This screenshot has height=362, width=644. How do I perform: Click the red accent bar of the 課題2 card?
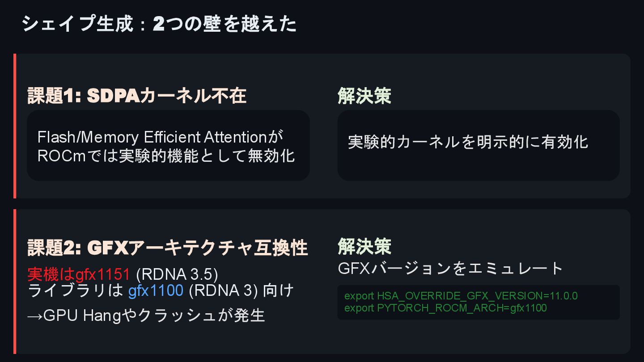click(15, 282)
